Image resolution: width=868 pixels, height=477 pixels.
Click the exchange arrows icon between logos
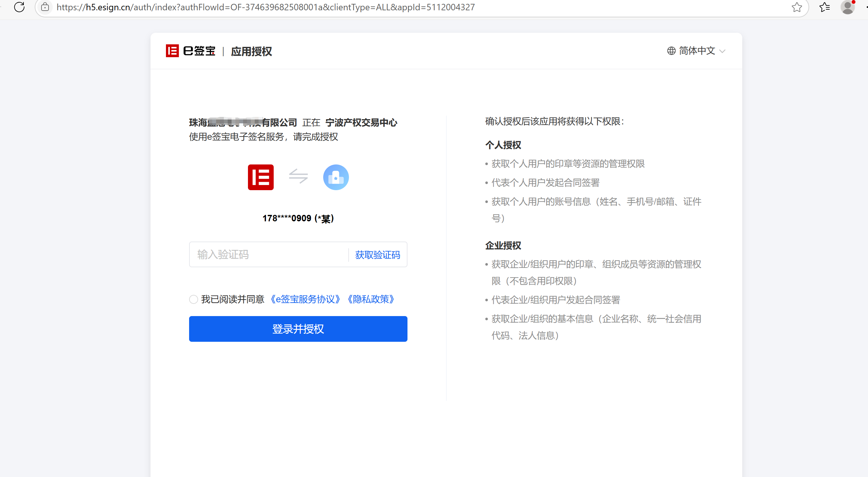298,176
